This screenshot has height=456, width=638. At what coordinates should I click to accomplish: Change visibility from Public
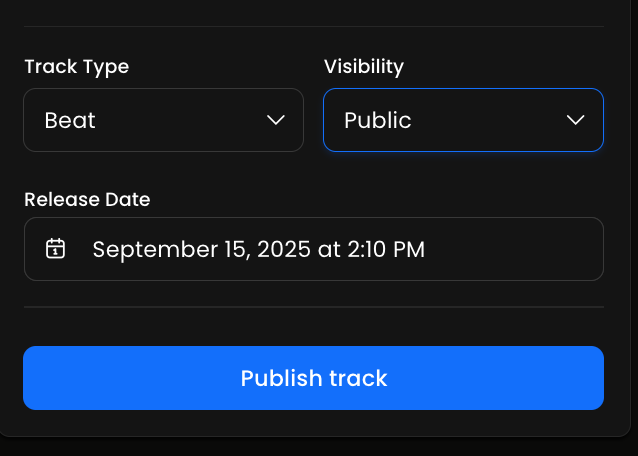[x=463, y=120]
